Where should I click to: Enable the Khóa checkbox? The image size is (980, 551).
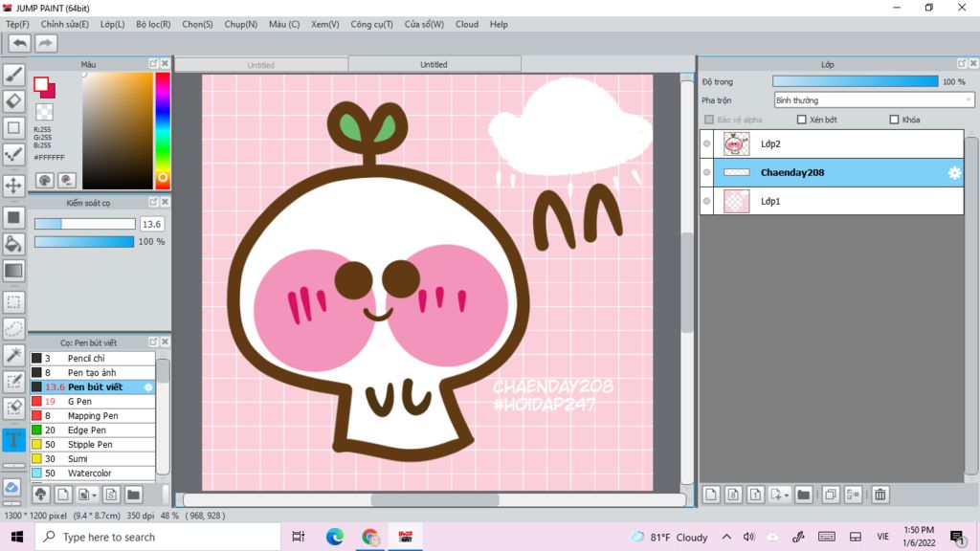pyautogui.click(x=894, y=120)
